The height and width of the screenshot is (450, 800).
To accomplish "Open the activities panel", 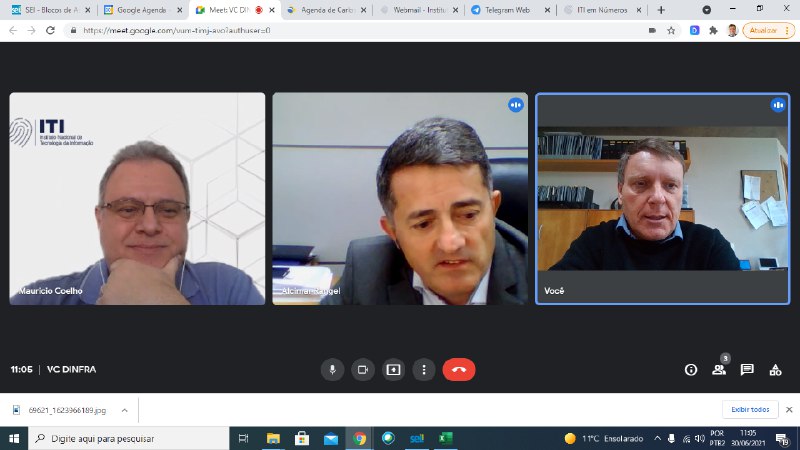I will pos(775,369).
